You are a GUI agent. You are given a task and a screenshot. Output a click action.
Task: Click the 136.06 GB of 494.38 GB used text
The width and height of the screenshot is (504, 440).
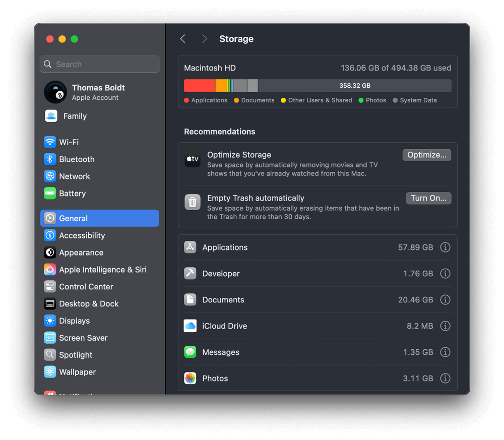(396, 68)
